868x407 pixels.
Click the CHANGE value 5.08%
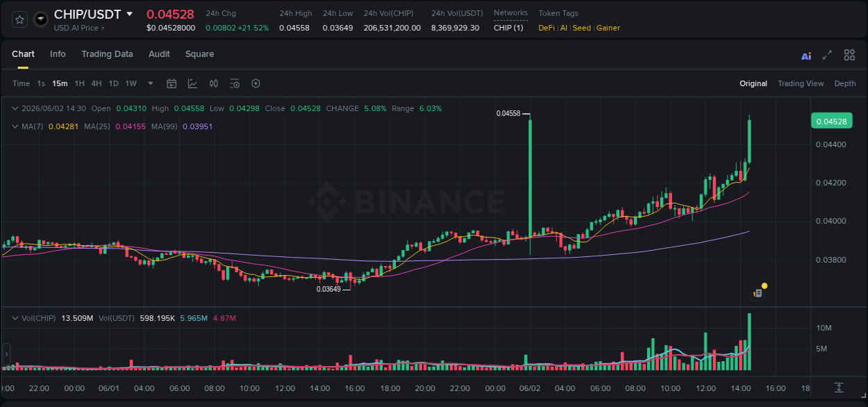coord(375,108)
